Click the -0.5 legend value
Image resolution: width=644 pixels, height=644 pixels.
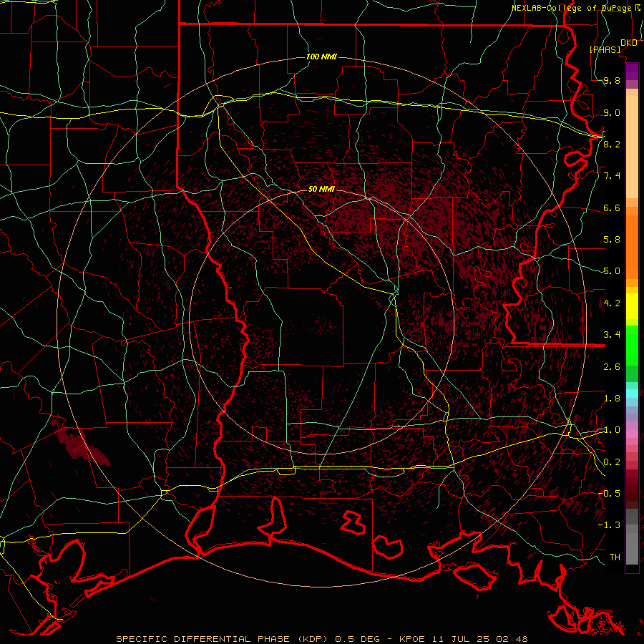pyautogui.click(x=610, y=493)
